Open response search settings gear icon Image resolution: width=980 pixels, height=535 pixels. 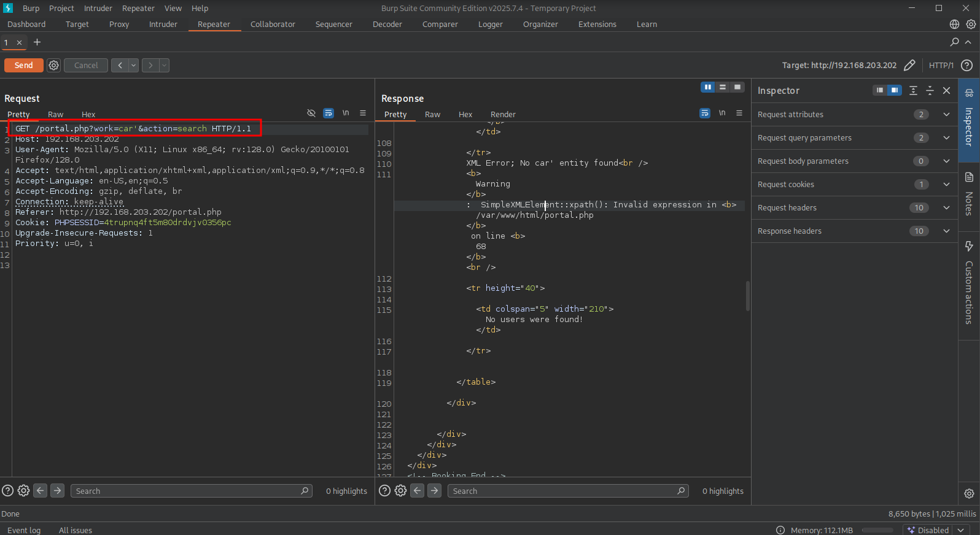(400, 491)
